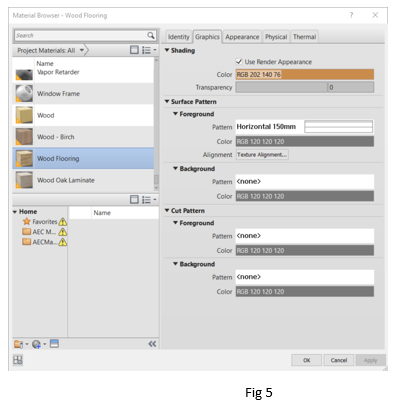Click the shading color RGB 202 140 76

point(305,74)
